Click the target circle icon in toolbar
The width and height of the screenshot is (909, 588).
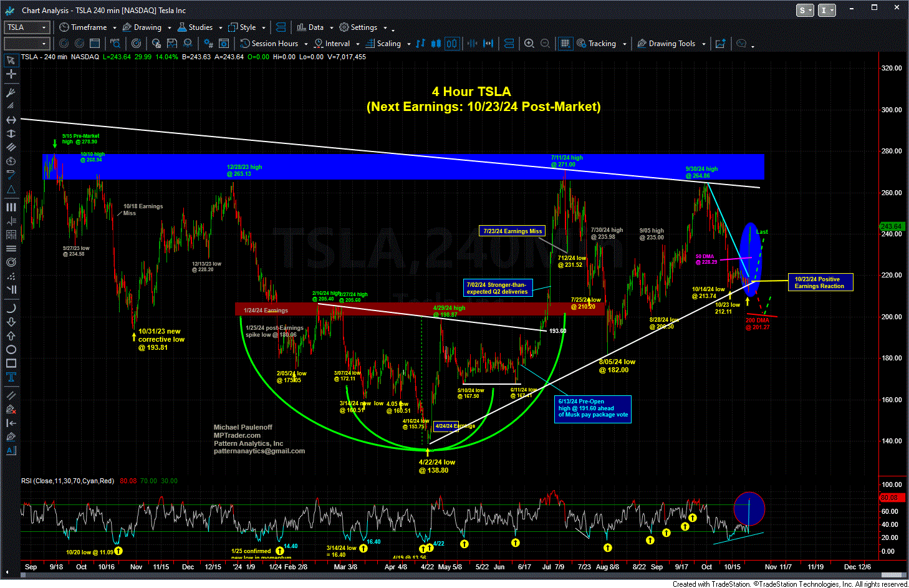136,44
